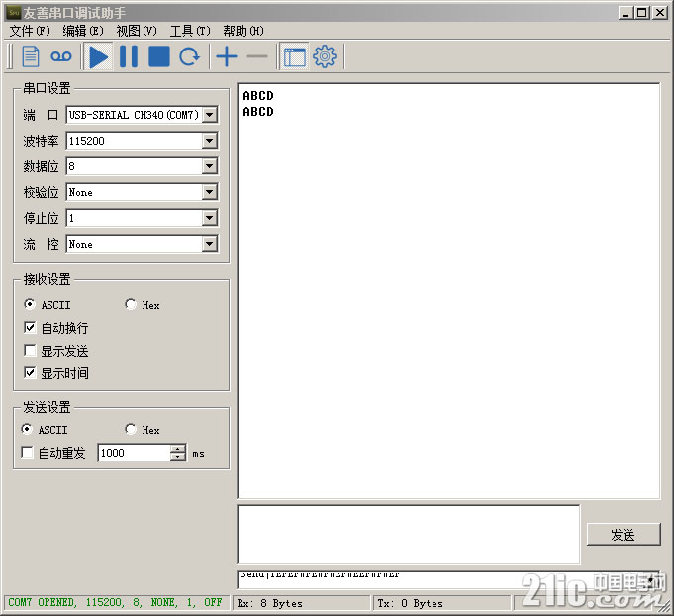Expand the 波特率 115200 dropdown

209,141
